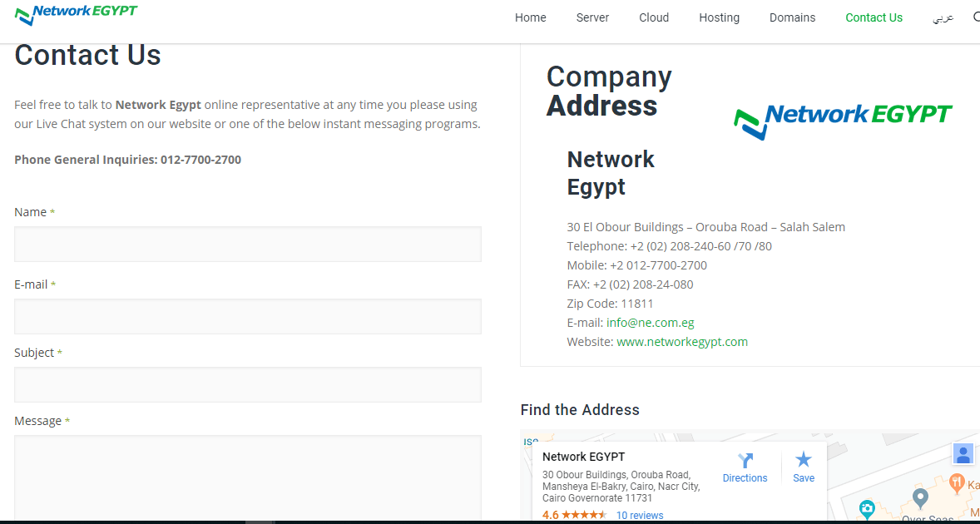The height and width of the screenshot is (524, 980).
Task: Open the Server menu item
Action: (x=592, y=17)
